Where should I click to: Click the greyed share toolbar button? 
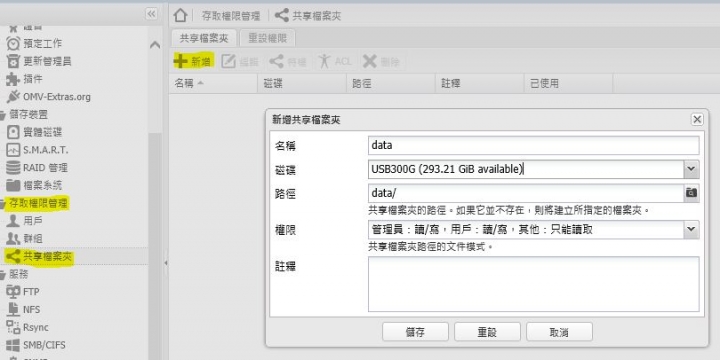click(288, 62)
